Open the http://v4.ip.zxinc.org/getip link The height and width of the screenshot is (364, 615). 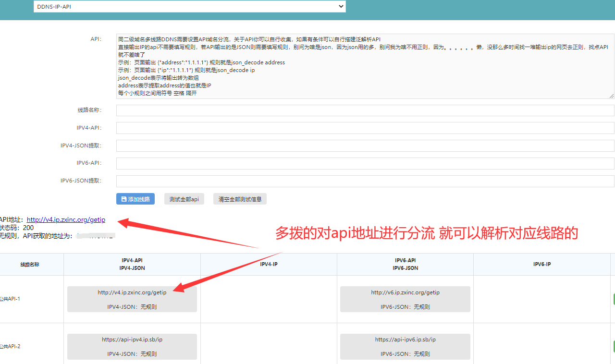tap(66, 219)
